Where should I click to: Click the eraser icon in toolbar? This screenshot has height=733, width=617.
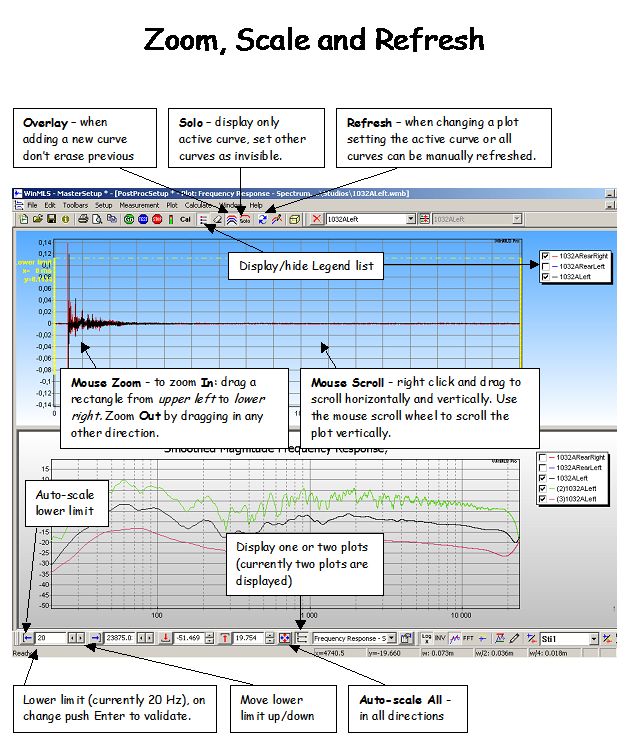pos(217,219)
